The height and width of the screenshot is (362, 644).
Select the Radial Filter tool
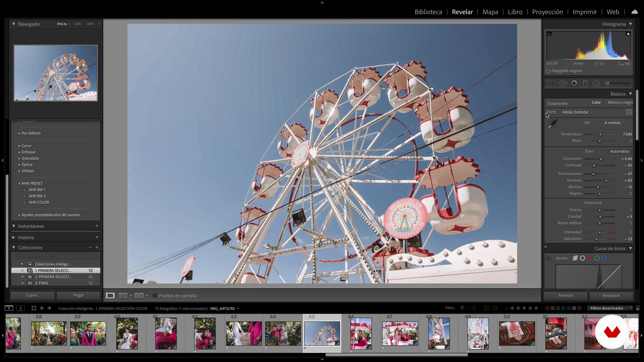pos(596,83)
